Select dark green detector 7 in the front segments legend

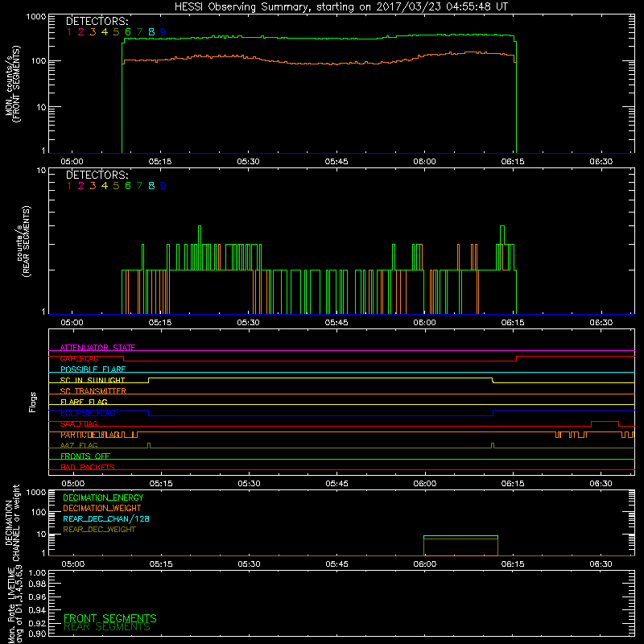click(139, 31)
